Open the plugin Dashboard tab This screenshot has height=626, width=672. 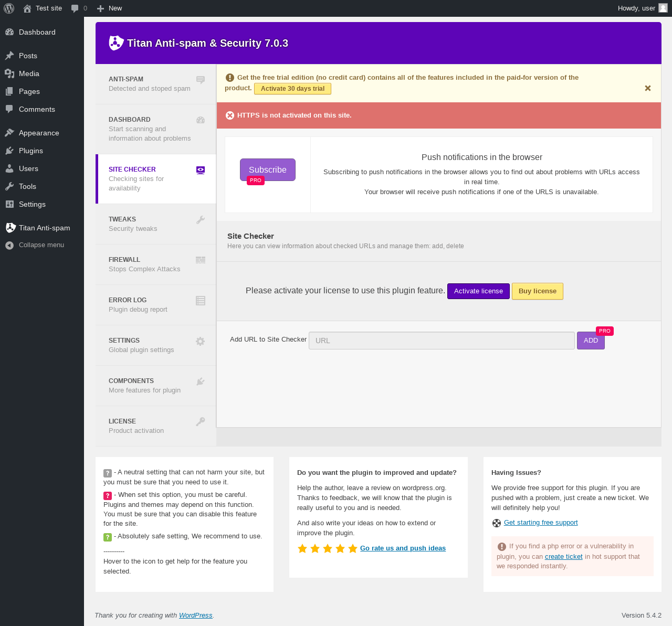click(156, 129)
